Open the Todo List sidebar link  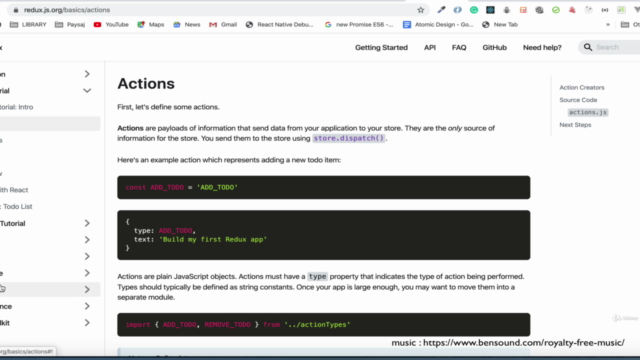click(16, 207)
